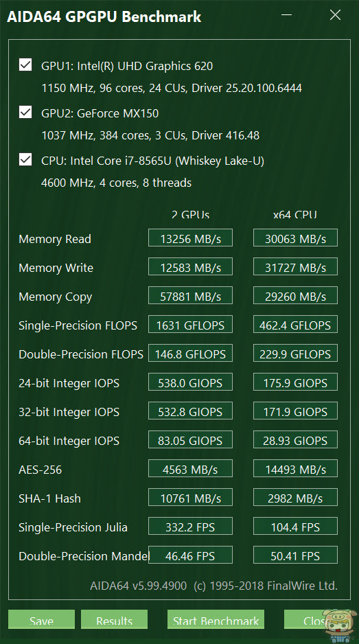The height and width of the screenshot is (644, 359).
Task: Click the Start Benchmark button
Action: pos(216,619)
